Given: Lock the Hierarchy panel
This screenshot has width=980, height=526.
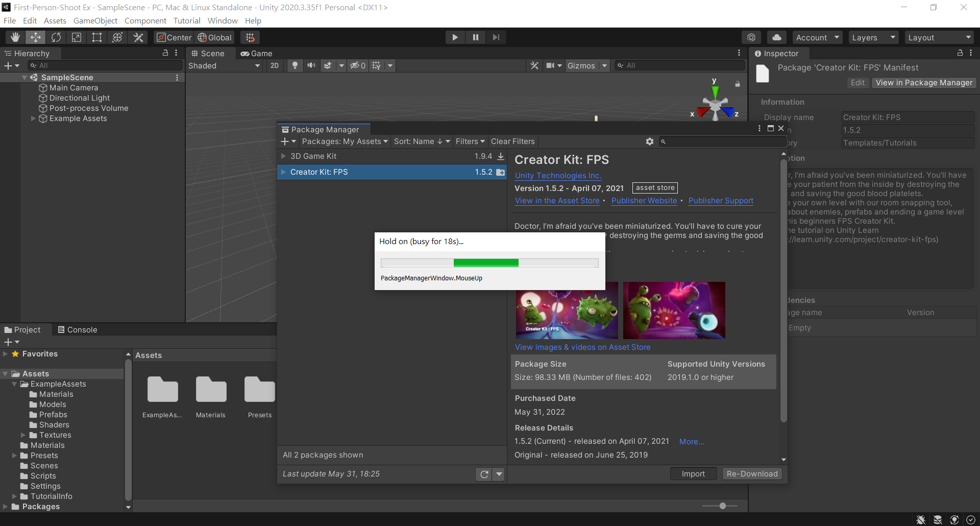Looking at the screenshot, I should tap(165, 53).
